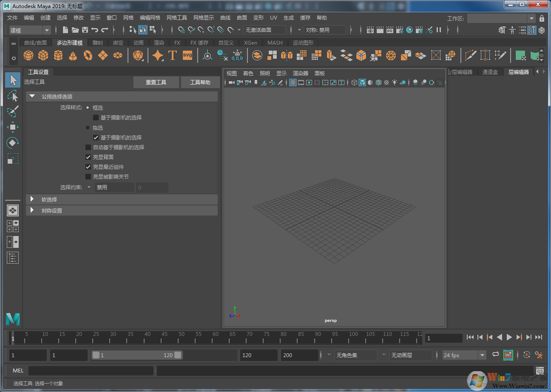
Task: Create a polygon cone from the shelf
Action: pyautogui.click(x=73, y=55)
